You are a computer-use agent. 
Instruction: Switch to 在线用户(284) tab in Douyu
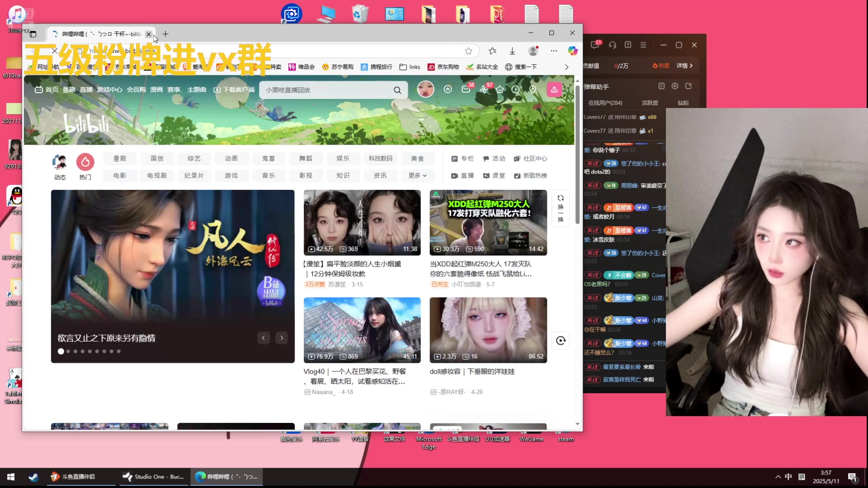[x=605, y=103]
